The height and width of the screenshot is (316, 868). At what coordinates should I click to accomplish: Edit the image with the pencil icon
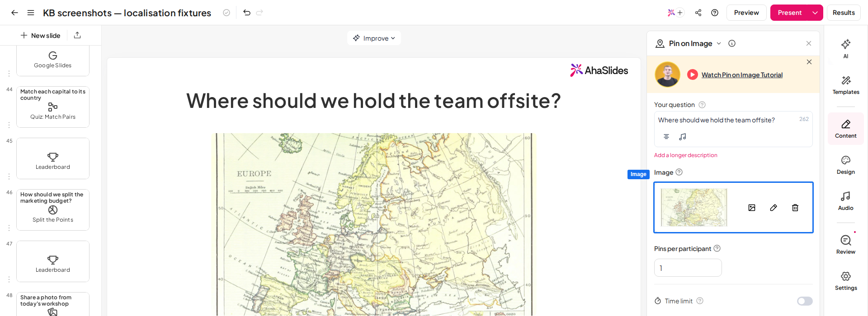pos(774,208)
